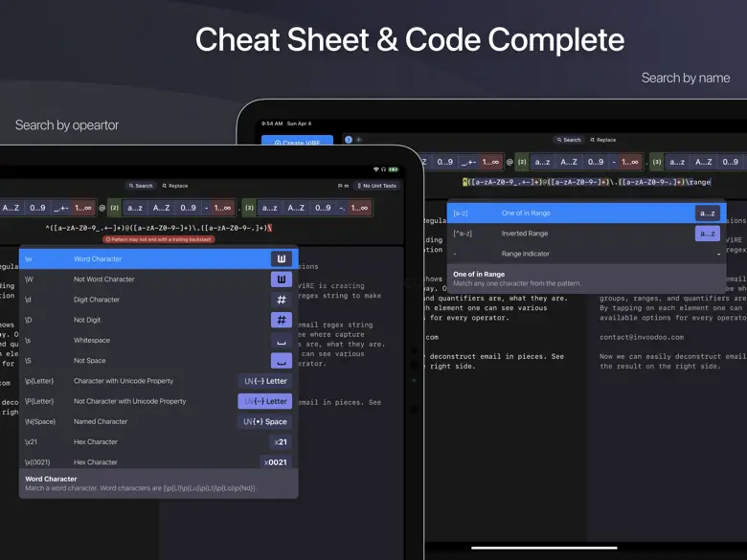Click regex pattern field on front iPad

click(159, 228)
